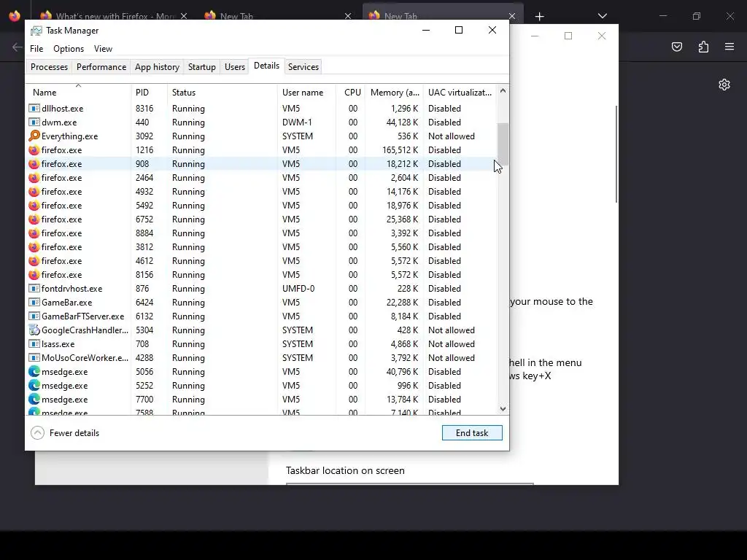Image resolution: width=747 pixels, height=560 pixels.
Task: Sort by the CPU column header
Action: click(x=351, y=93)
